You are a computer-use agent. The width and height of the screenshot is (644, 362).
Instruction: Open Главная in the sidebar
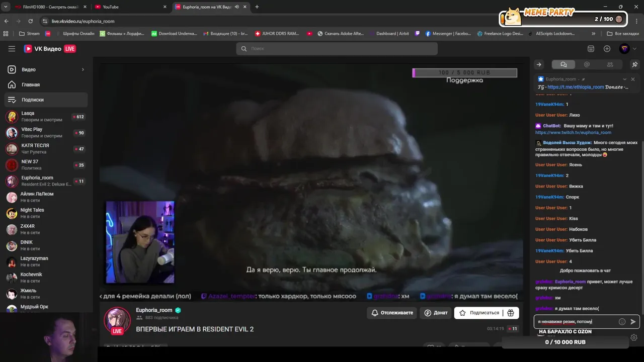coord(46,84)
